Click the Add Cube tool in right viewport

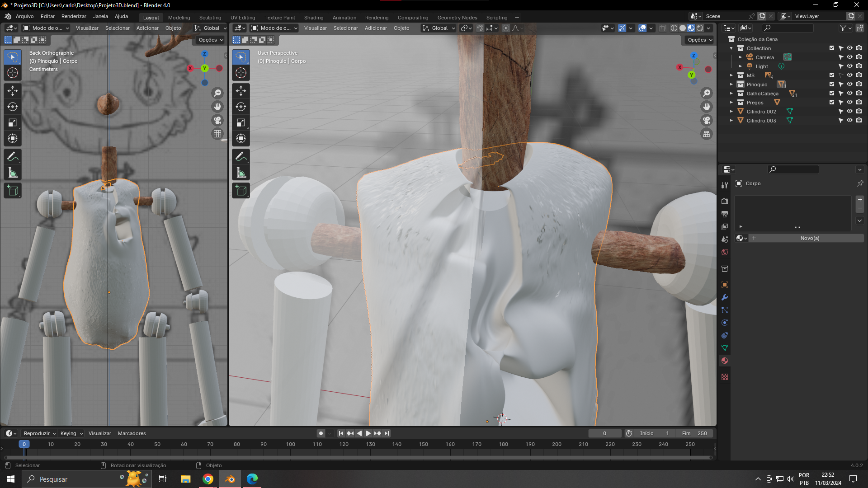coord(241,191)
